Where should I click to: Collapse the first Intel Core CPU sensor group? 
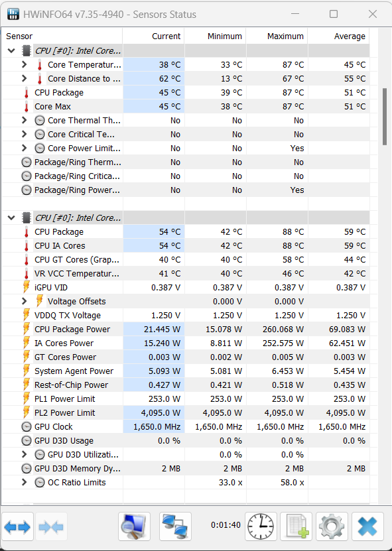(x=11, y=50)
